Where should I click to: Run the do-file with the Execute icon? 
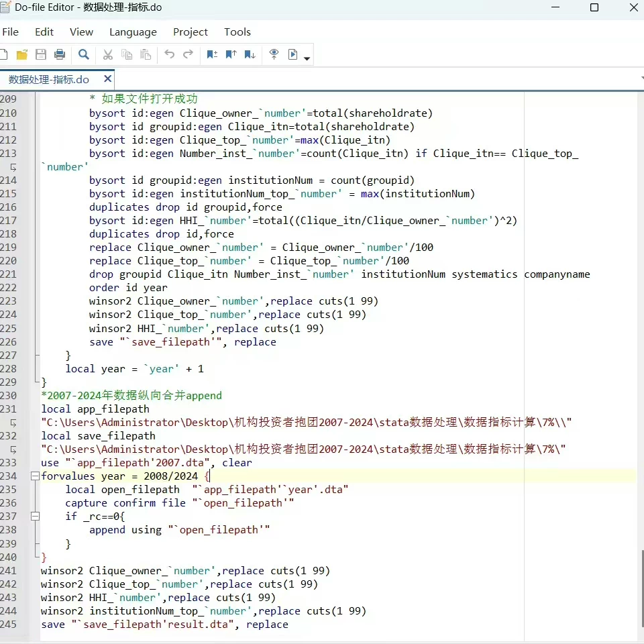(x=292, y=54)
